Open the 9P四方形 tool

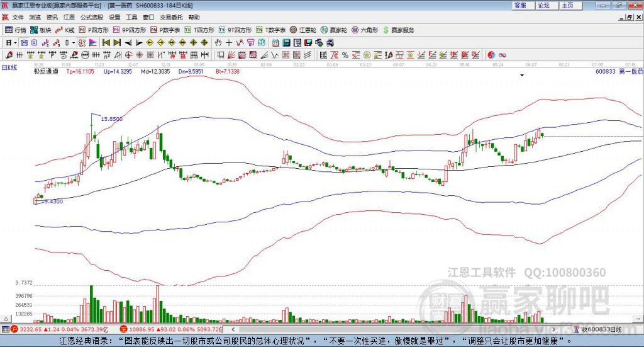coord(130,30)
